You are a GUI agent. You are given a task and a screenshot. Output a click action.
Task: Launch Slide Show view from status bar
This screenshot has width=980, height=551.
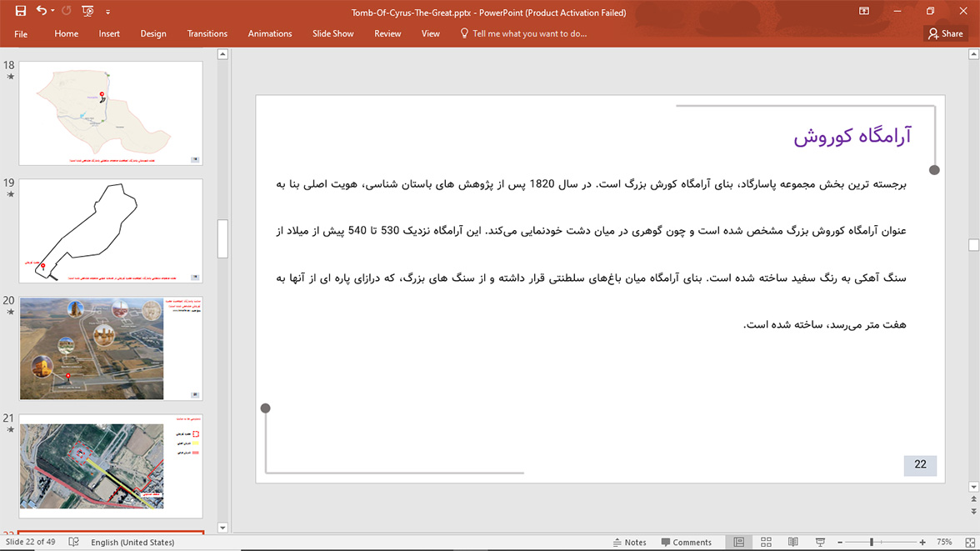click(820, 542)
